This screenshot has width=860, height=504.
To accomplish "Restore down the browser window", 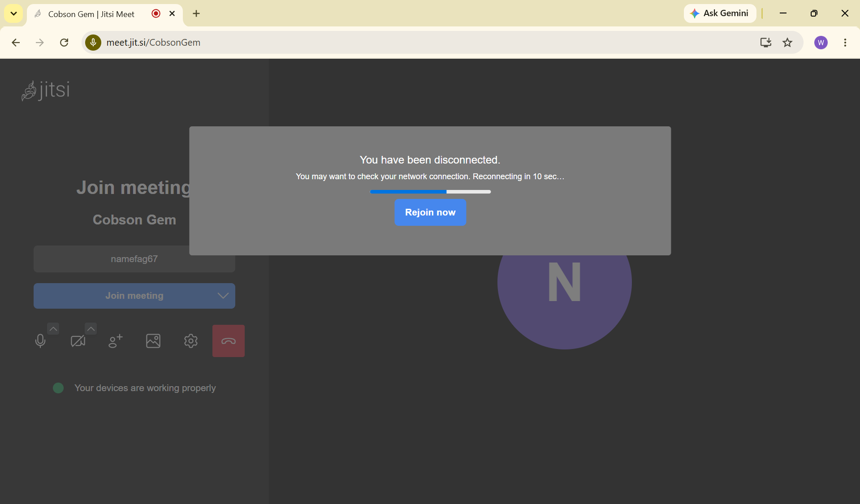I will [x=814, y=13].
